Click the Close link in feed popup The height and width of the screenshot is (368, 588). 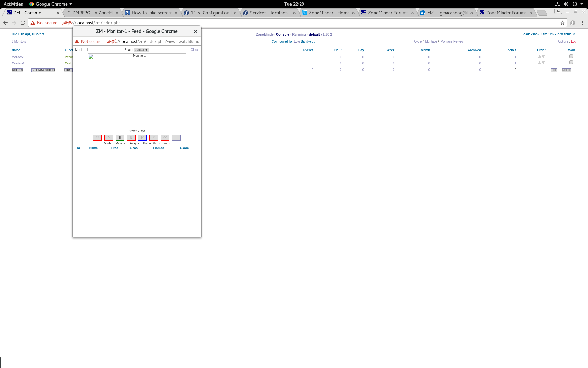pyautogui.click(x=194, y=50)
